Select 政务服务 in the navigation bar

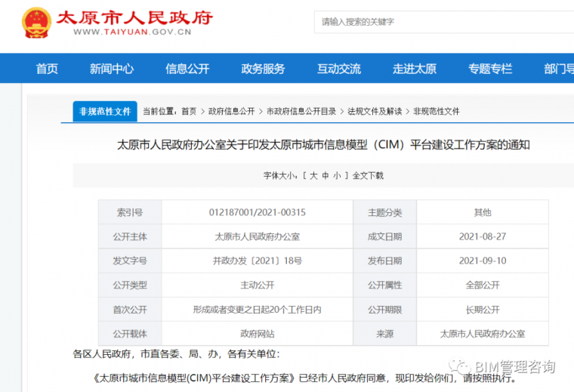(x=263, y=69)
